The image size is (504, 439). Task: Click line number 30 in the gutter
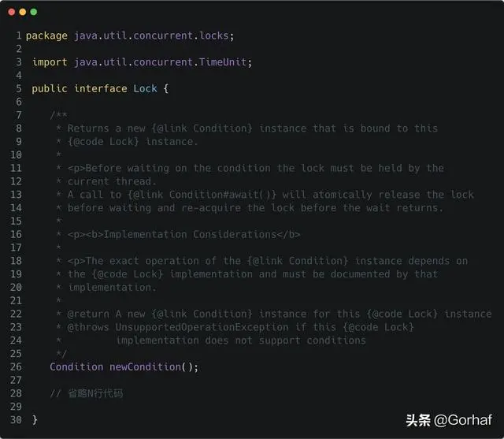[16, 419]
